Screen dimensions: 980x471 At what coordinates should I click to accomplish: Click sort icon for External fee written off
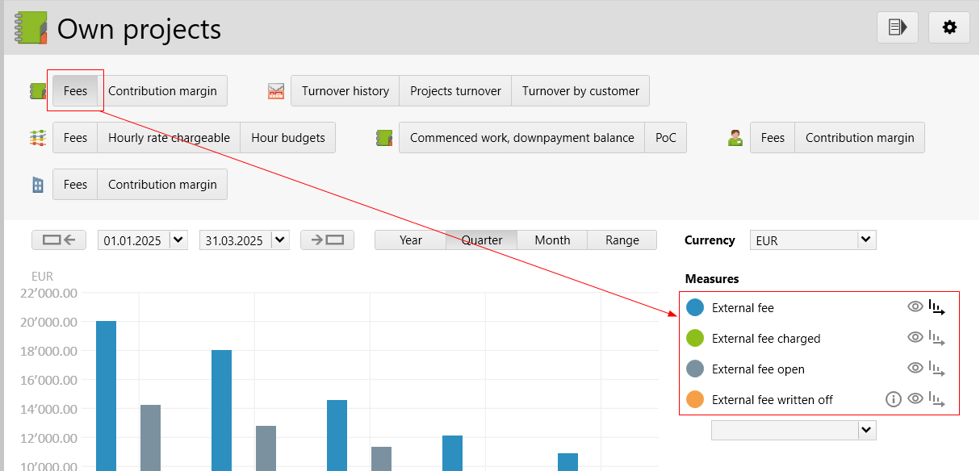click(x=936, y=399)
